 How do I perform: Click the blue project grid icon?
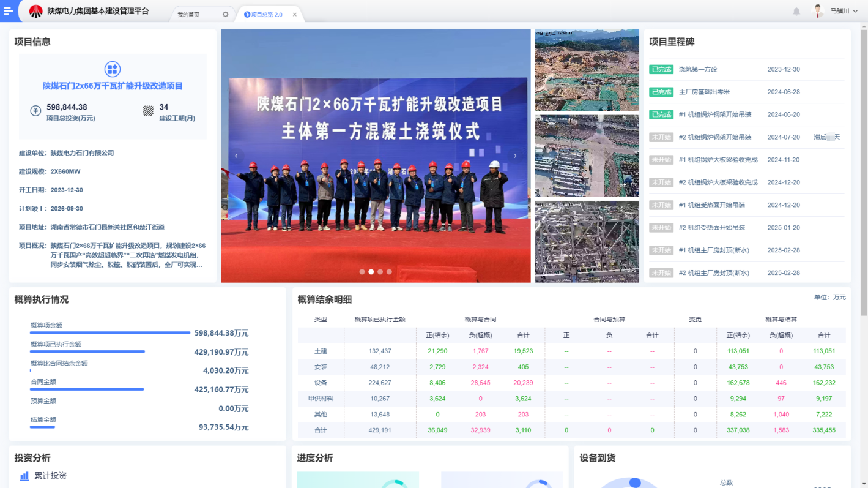(113, 69)
